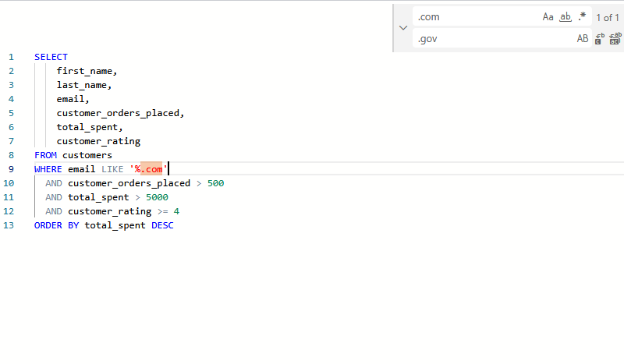Toggle Match Whole Word option
The image size is (624, 364).
tap(565, 17)
